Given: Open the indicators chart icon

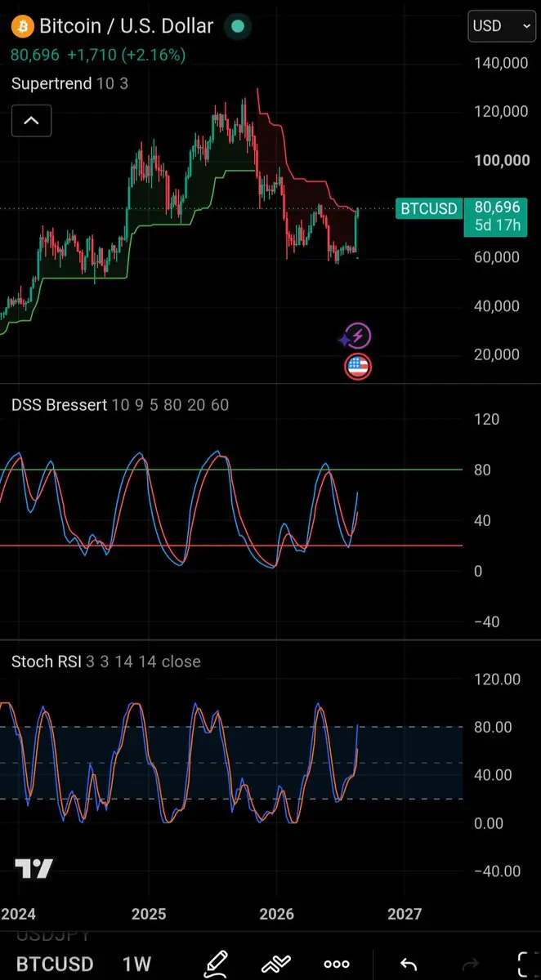Looking at the screenshot, I should coord(276,963).
